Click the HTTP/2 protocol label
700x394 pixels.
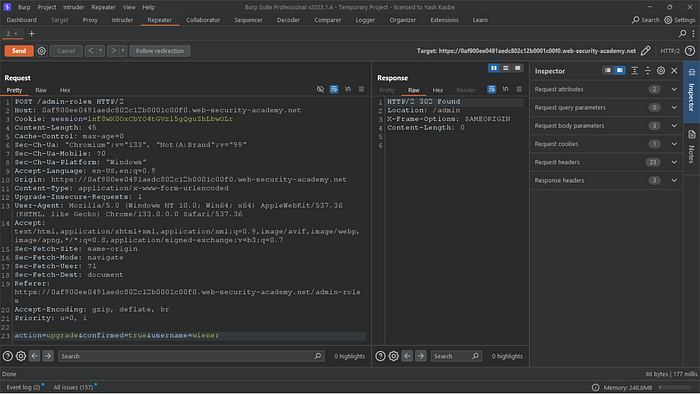[670, 51]
